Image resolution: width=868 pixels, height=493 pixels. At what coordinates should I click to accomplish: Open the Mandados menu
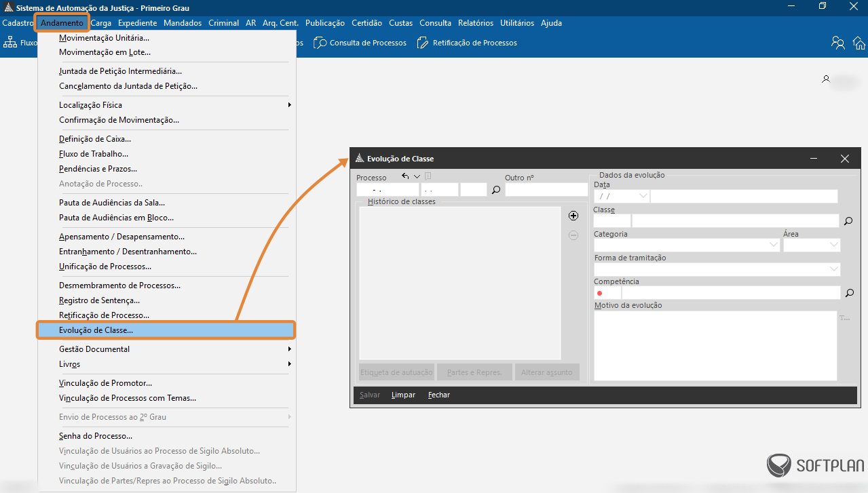(183, 23)
